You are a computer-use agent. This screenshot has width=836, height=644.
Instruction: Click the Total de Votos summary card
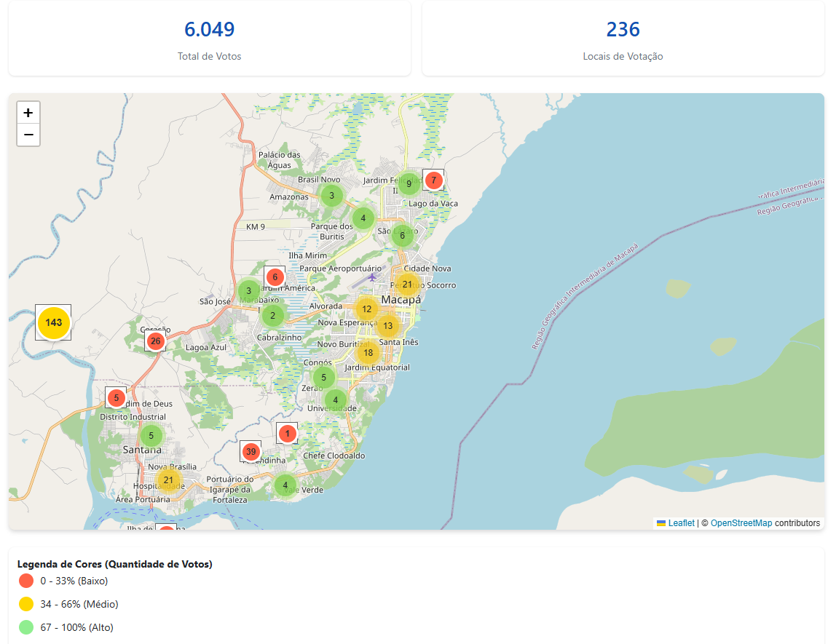(x=209, y=39)
